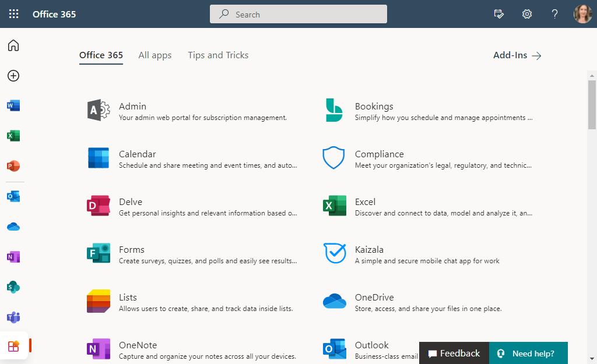Launch the Delve app icon
The image size is (597, 364).
point(99,206)
